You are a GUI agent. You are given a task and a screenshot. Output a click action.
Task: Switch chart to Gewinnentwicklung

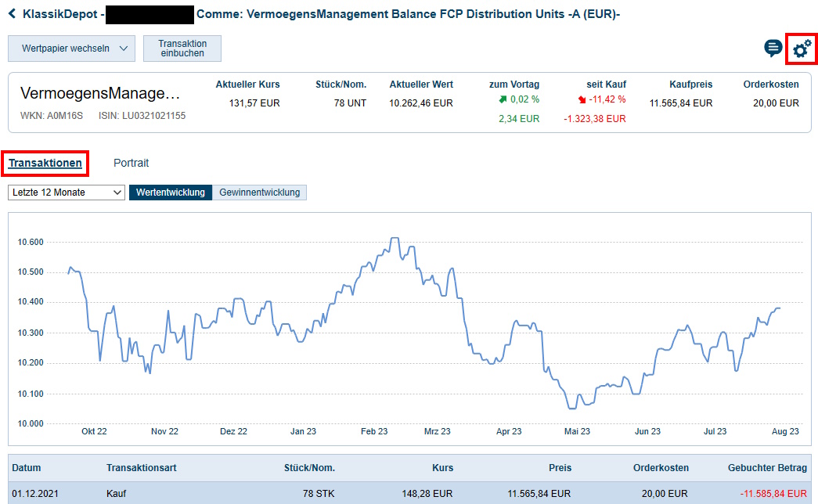259,193
